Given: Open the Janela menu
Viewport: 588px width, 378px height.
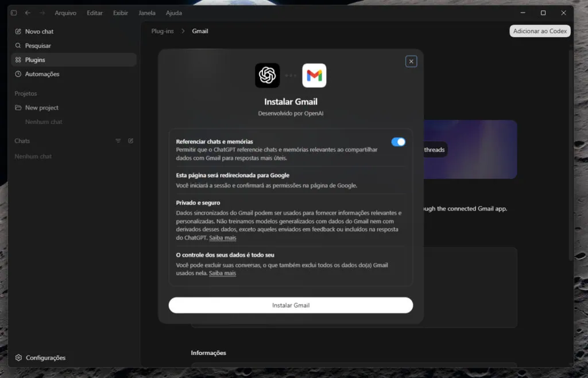Looking at the screenshot, I should tap(146, 13).
